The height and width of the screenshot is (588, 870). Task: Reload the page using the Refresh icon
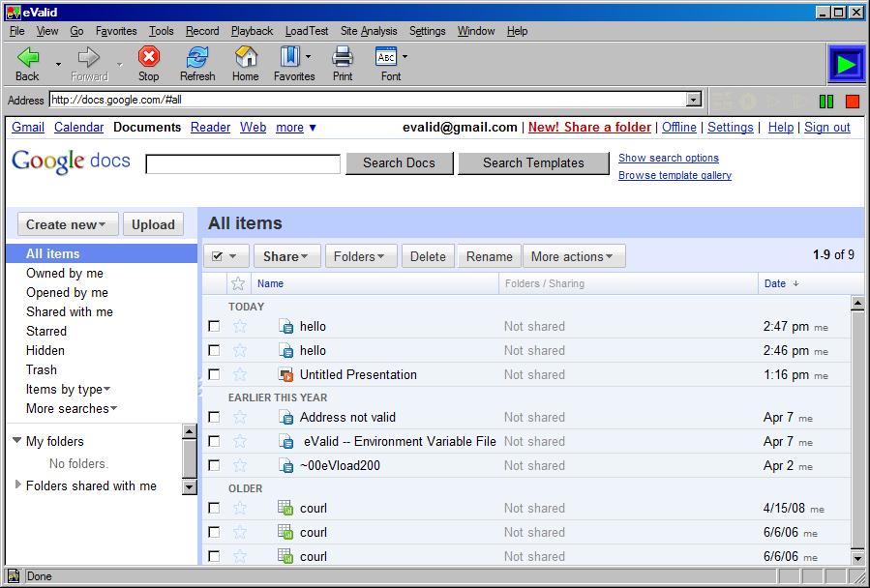point(197,57)
